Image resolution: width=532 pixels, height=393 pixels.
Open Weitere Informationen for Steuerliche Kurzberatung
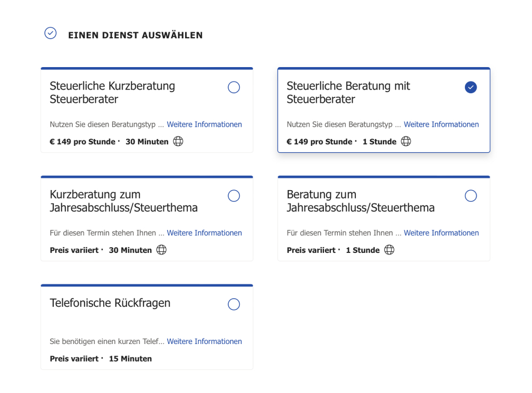click(204, 124)
